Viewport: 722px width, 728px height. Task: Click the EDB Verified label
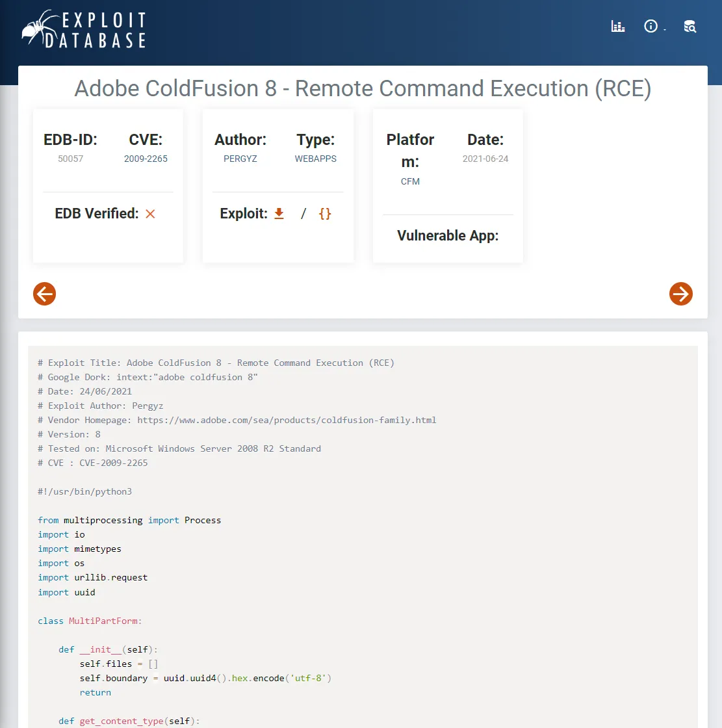[97, 214]
